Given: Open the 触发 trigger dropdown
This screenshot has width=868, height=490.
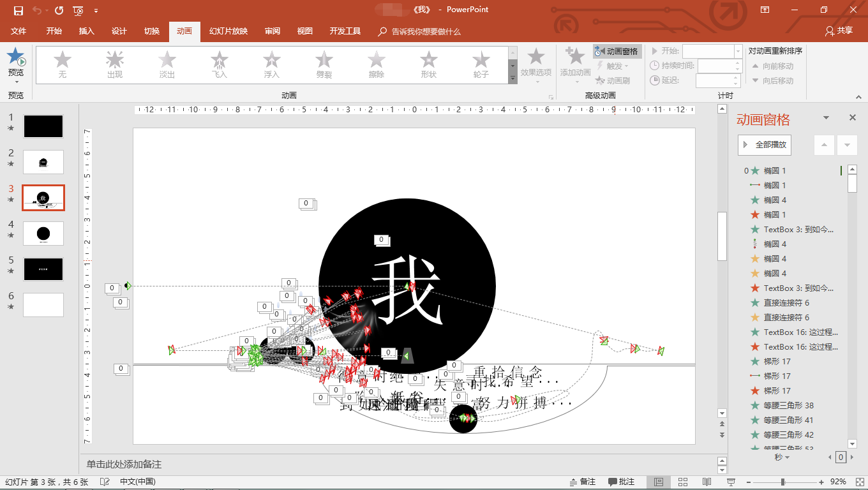Looking at the screenshot, I should point(613,66).
